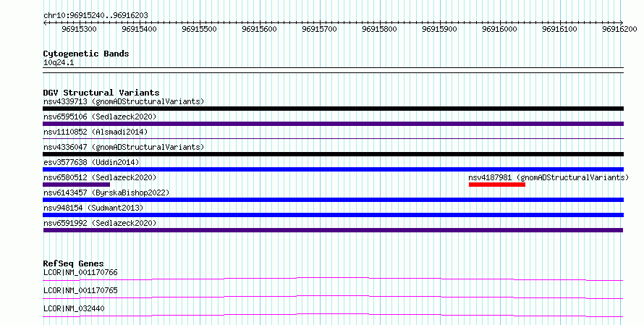Click the blue esv3577638 variant bar

point(333,169)
